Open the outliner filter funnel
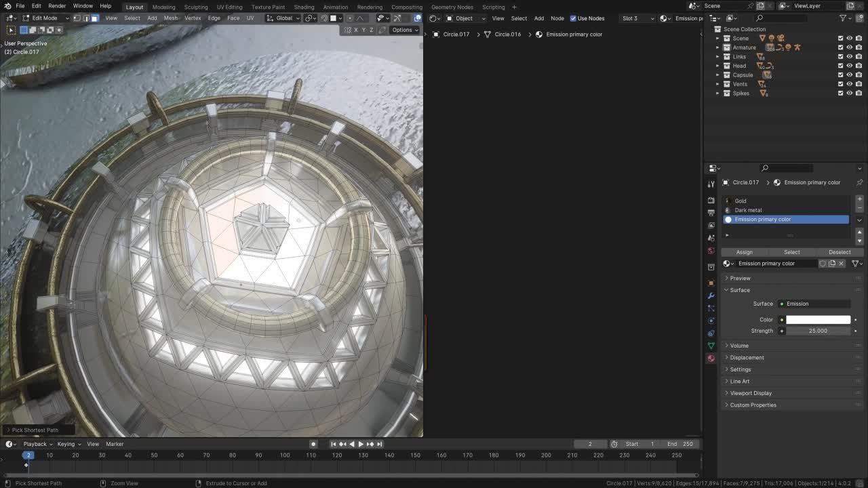 pos(843,18)
